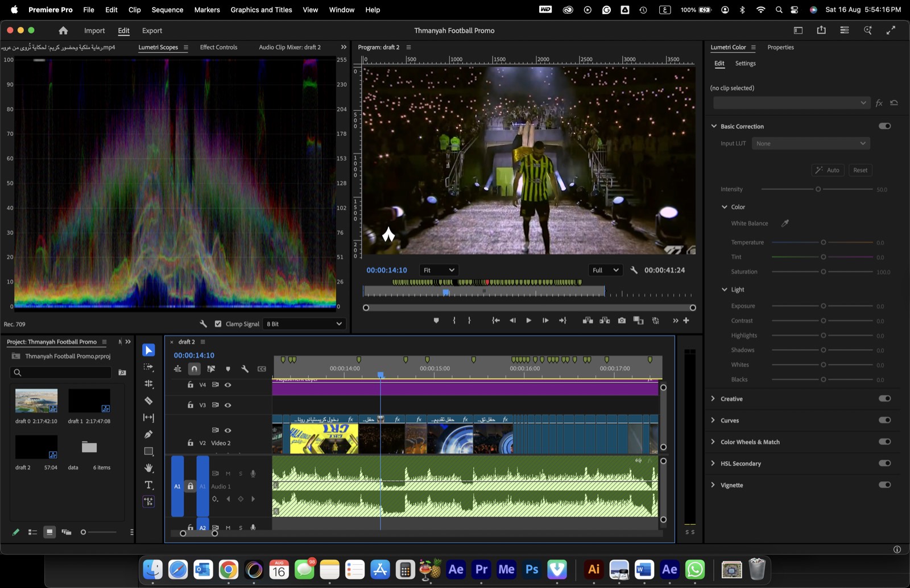Select the Pen tool in the toolbar
The image size is (910, 588).
(148, 434)
